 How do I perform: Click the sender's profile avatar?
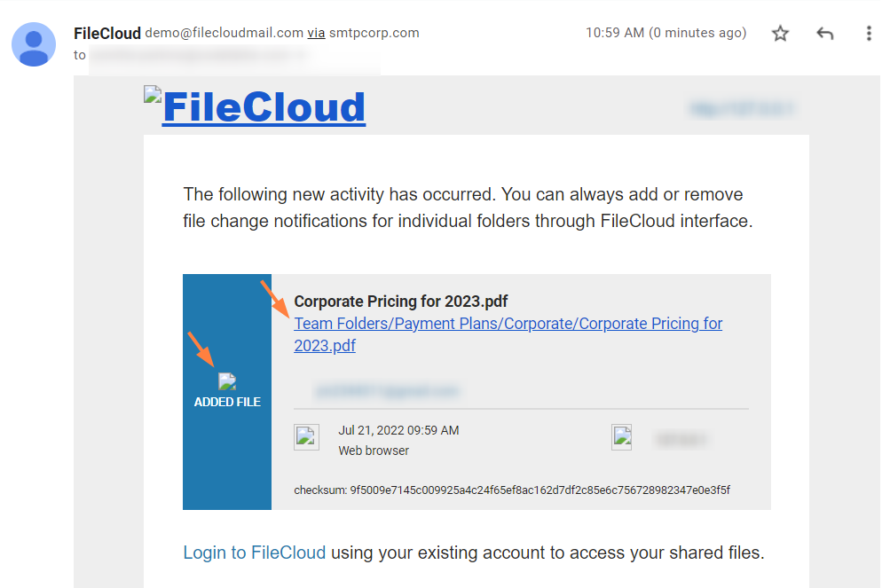point(34,44)
